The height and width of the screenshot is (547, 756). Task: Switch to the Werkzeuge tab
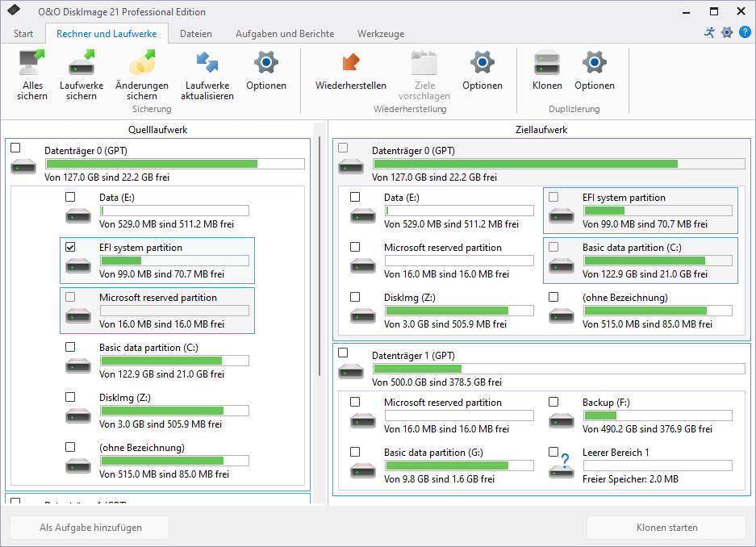point(381,34)
